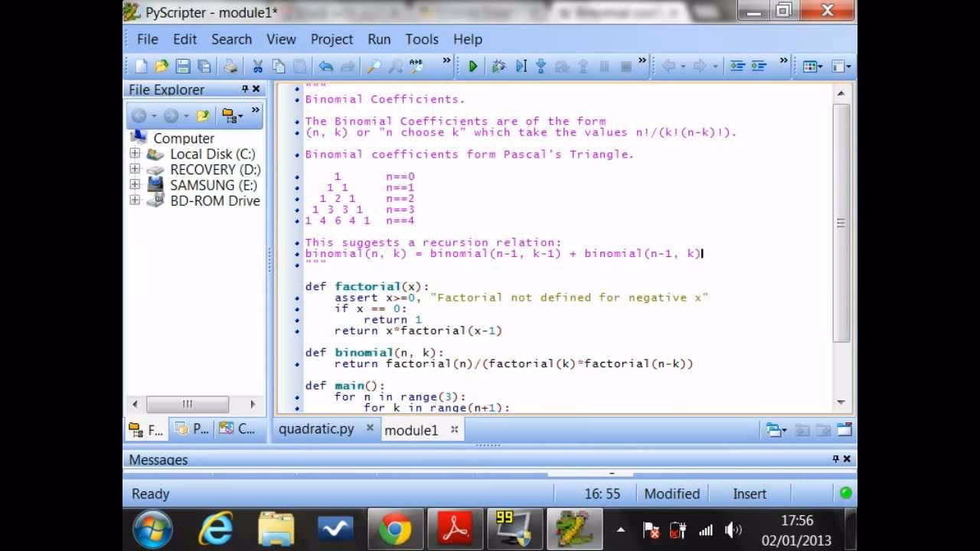The width and height of the screenshot is (980, 551).
Task: Expand File Explorer toolbar overflow chevron
Action: [x=255, y=112]
